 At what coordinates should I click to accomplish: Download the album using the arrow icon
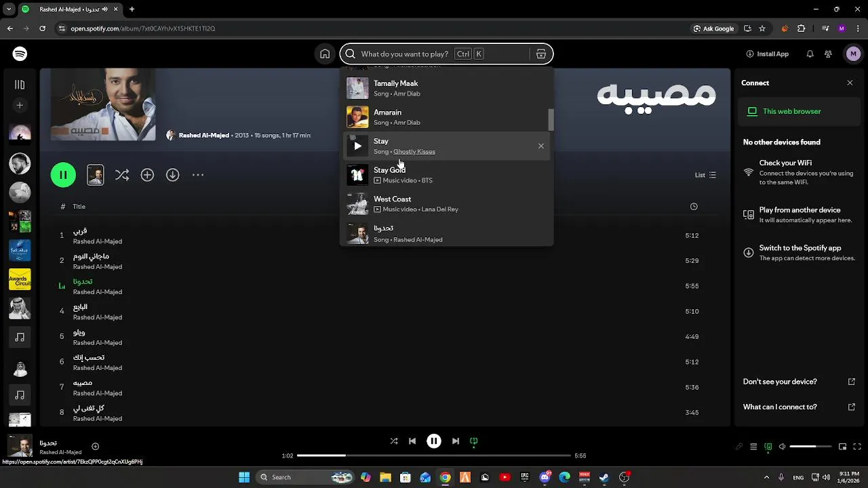173,175
